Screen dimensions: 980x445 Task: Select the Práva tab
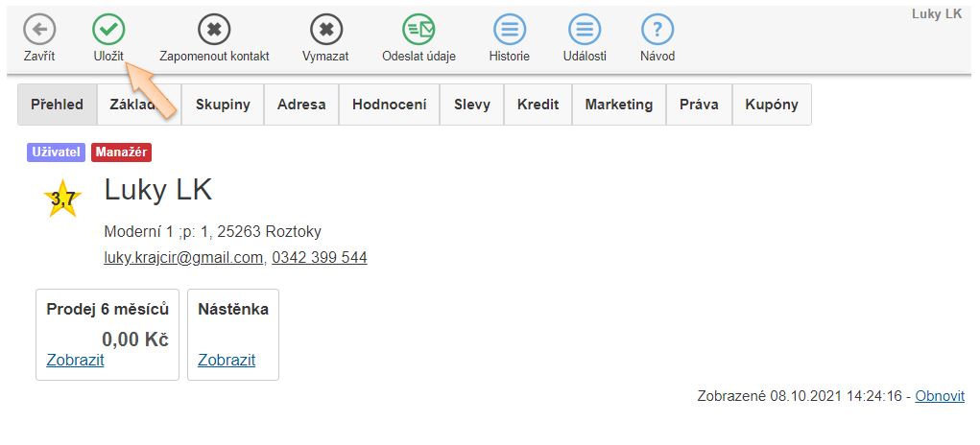pyautogui.click(x=699, y=105)
